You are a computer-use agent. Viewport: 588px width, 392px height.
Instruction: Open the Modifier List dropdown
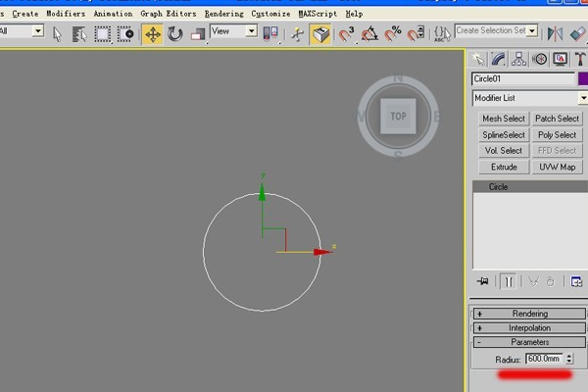(529, 98)
